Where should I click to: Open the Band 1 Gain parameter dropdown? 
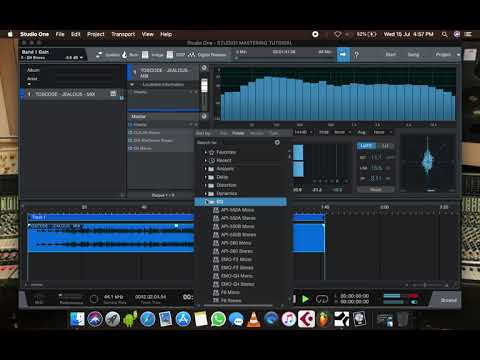[81, 58]
